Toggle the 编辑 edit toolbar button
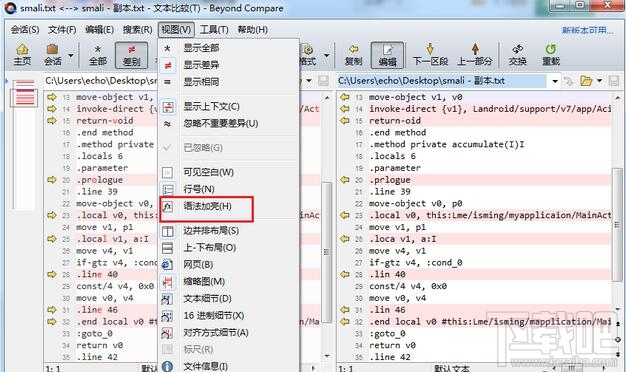The height and width of the screenshot is (372, 626). point(387,55)
